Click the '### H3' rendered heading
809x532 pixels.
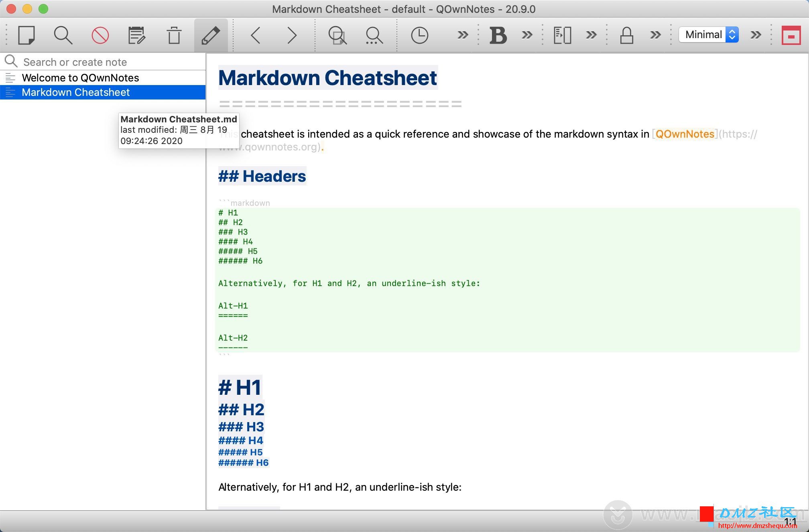coord(241,427)
